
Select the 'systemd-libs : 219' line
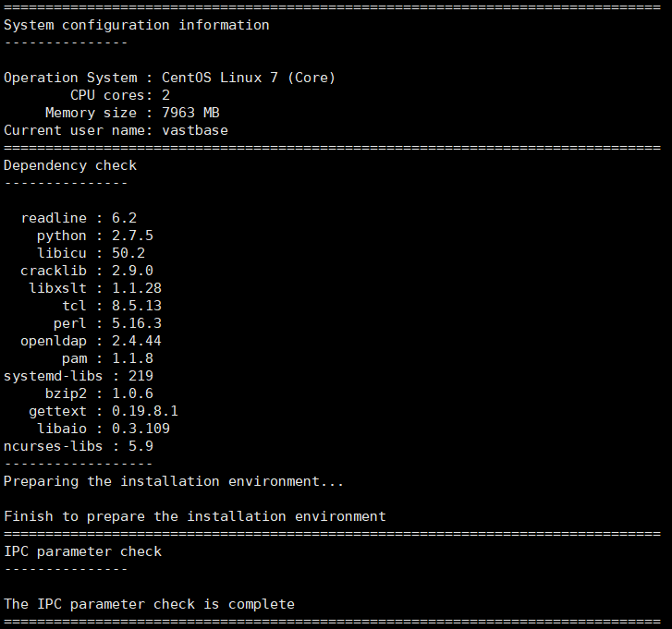[x=79, y=376]
